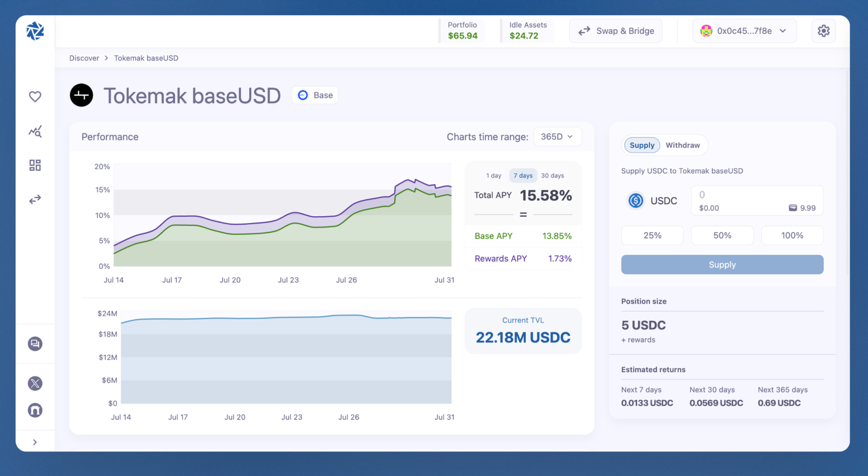Select the 1 day APY tab
868x476 pixels.
(493, 176)
